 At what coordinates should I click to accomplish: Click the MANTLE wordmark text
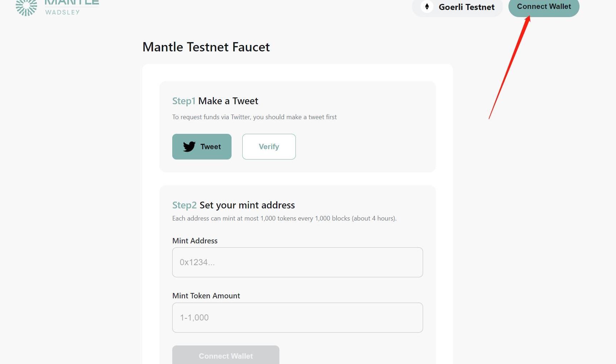tap(71, 2)
